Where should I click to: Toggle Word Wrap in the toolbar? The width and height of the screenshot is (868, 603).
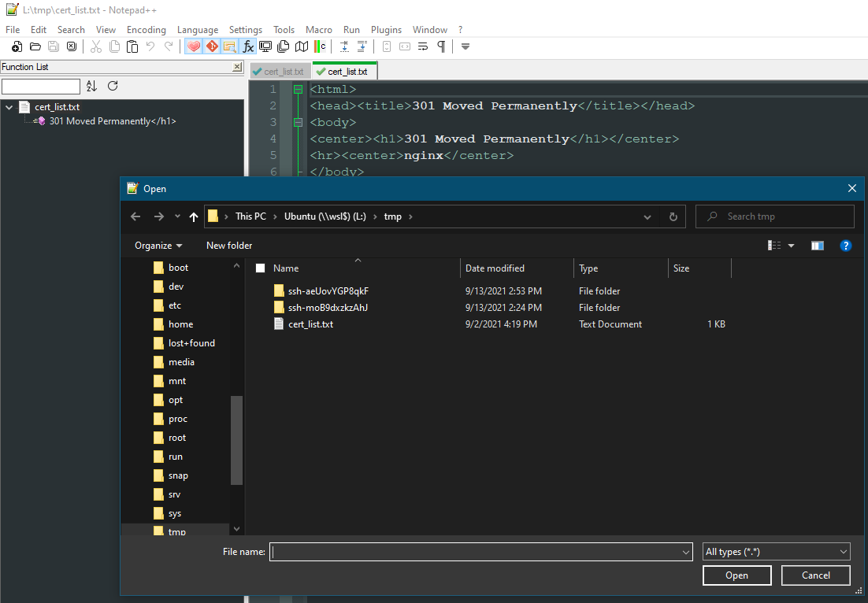pyautogui.click(x=423, y=47)
